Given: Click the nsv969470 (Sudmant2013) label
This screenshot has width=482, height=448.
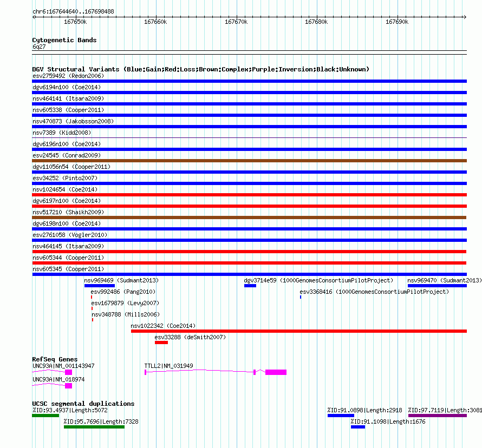Looking at the screenshot, I should [x=445, y=280].
